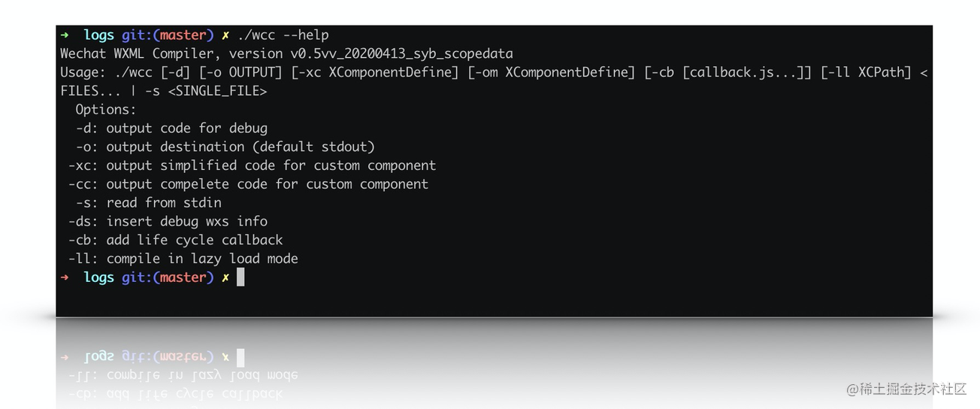This screenshot has height=409, width=980.
Task: Click the -ds insert debug wxs info line
Action: 168,222
